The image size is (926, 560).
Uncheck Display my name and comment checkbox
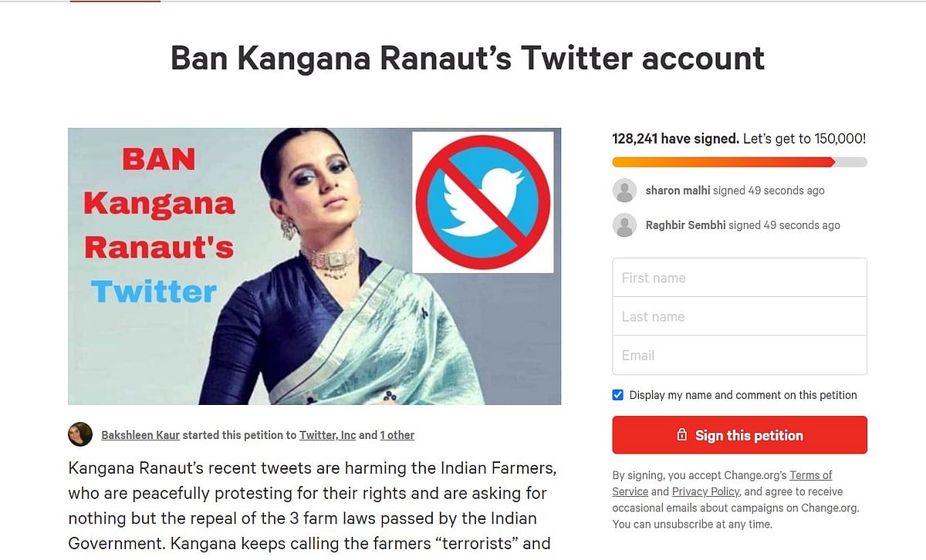(x=618, y=395)
